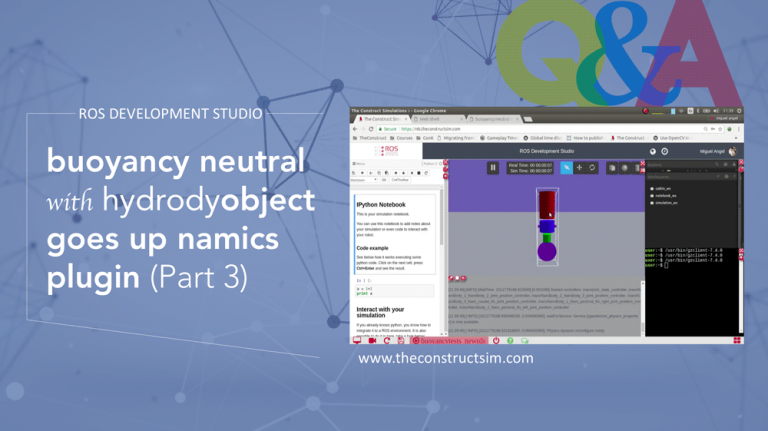
Task: Choose the rotate tool in simulator
Action: pyautogui.click(x=592, y=168)
